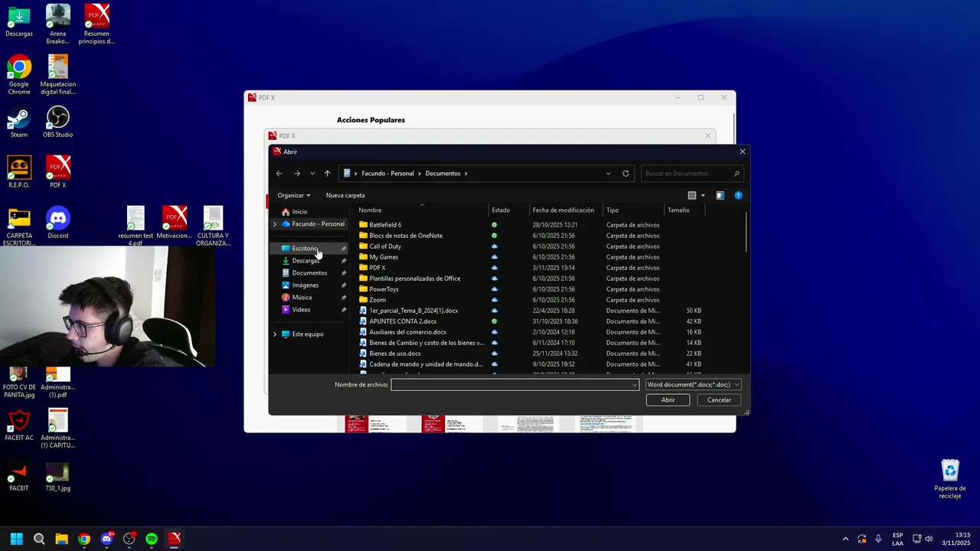980x551 pixels.
Task: Select the Zoom folder
Action: [377, 300]
